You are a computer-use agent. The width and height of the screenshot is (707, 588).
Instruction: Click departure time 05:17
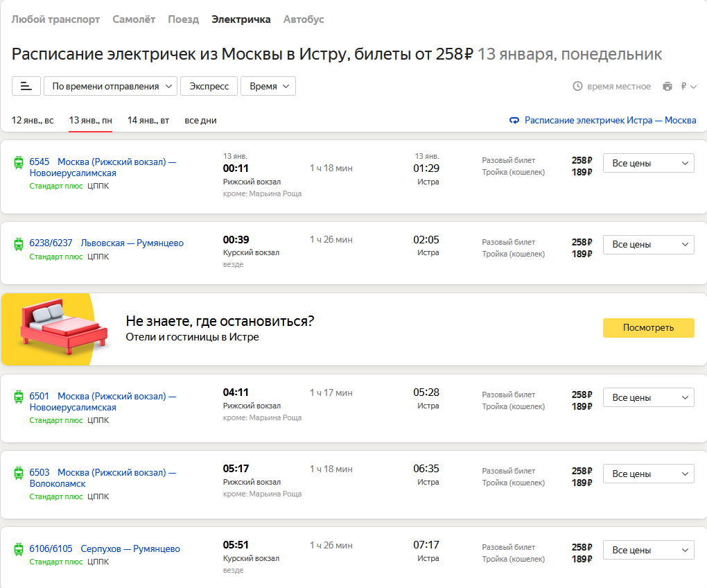pos(236,469)
